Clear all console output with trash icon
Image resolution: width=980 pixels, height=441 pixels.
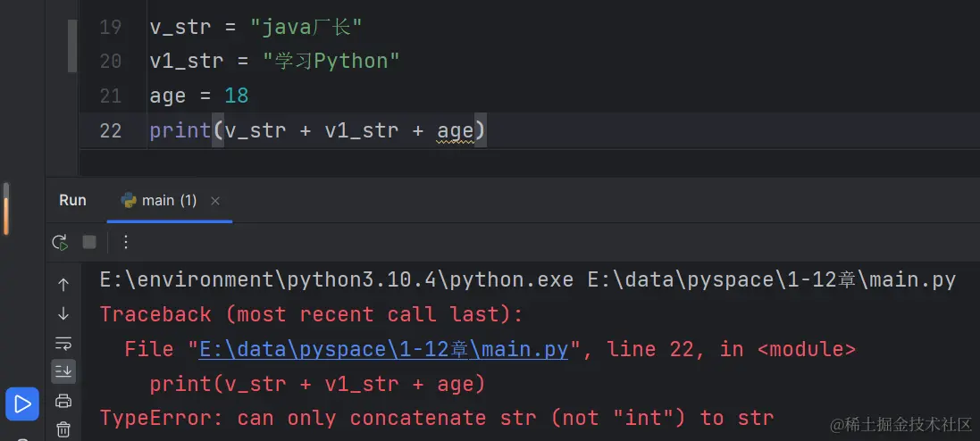tap(63, 429)
